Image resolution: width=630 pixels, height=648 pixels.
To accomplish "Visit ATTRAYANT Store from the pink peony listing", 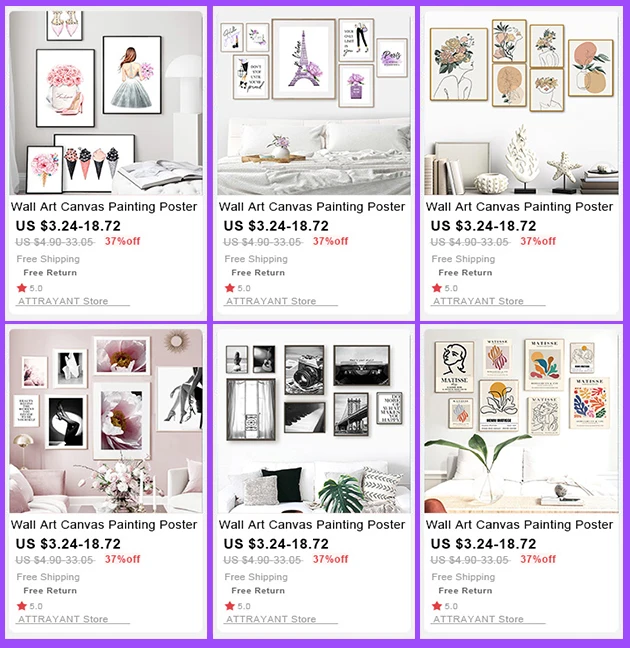I will pyautogui.click(x=63, y=619).
